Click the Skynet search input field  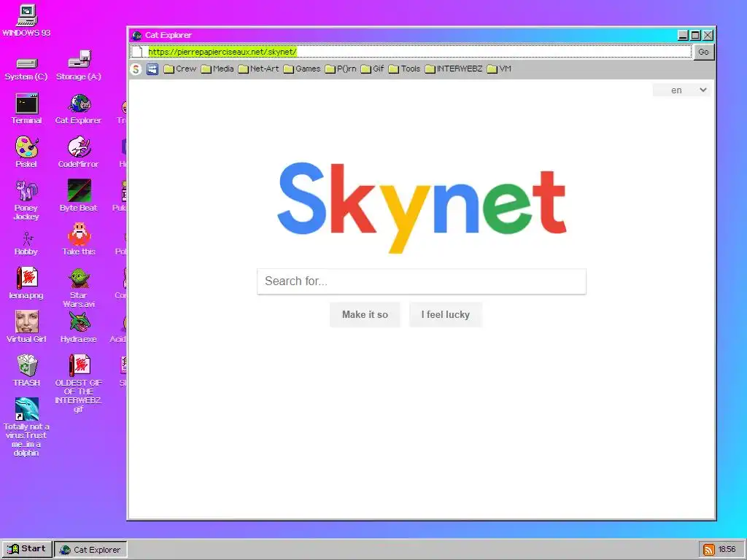422,281
